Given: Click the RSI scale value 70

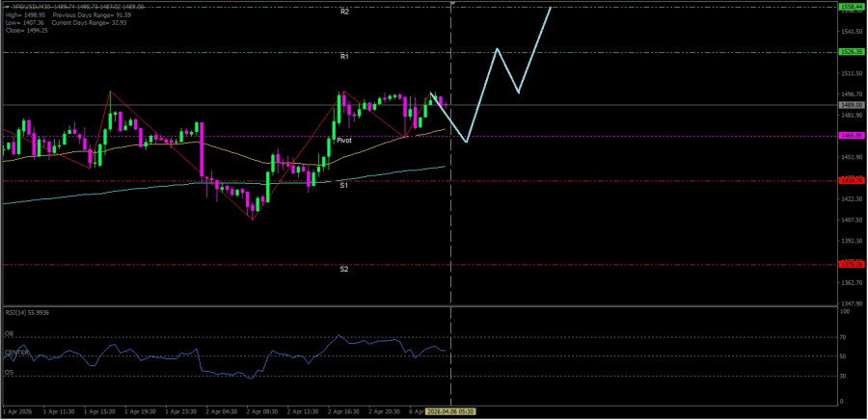Looking at the screenshot, I should [844, 336].
